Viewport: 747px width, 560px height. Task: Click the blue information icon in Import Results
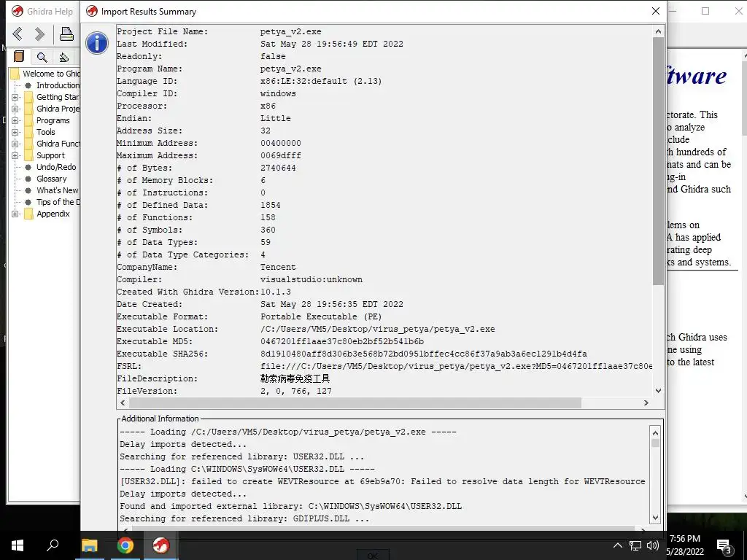coord(97,43)
